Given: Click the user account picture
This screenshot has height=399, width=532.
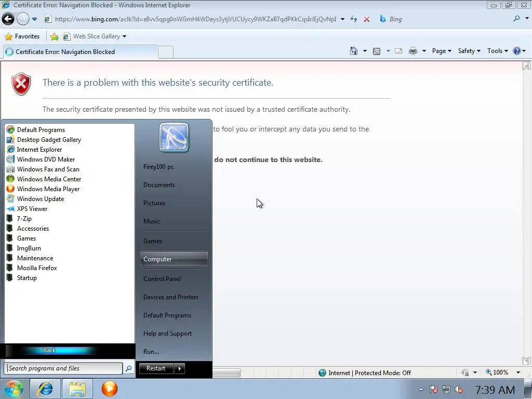Looking at the screenshot, I should [x=174, y=137].
